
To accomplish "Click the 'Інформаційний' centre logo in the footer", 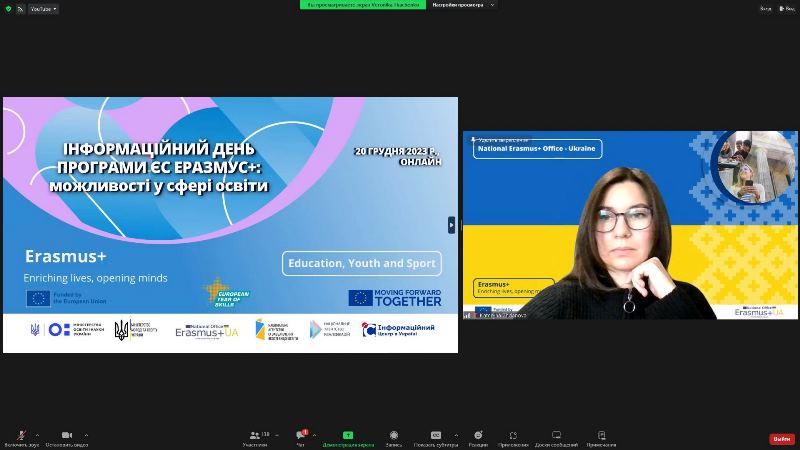I will click(398, 330).
